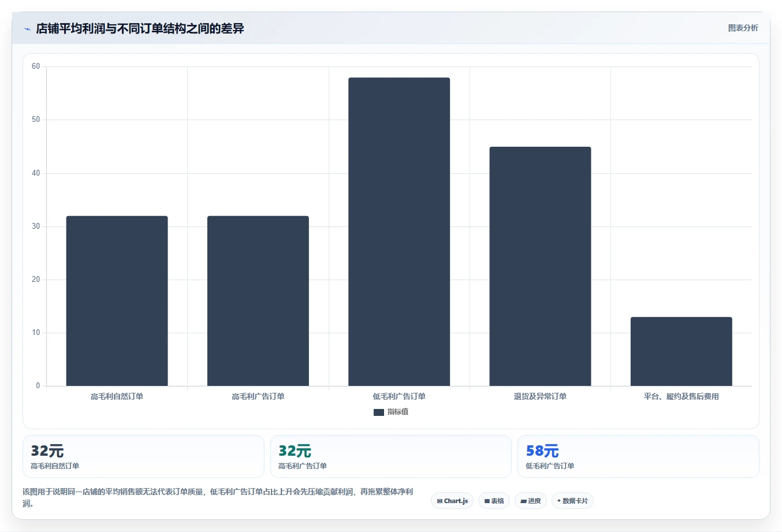The height and width of the screenshot is (532, 782).
Task: Click the Chart.js tag icon
Action: pyautogui.click(x=440, y=501)
